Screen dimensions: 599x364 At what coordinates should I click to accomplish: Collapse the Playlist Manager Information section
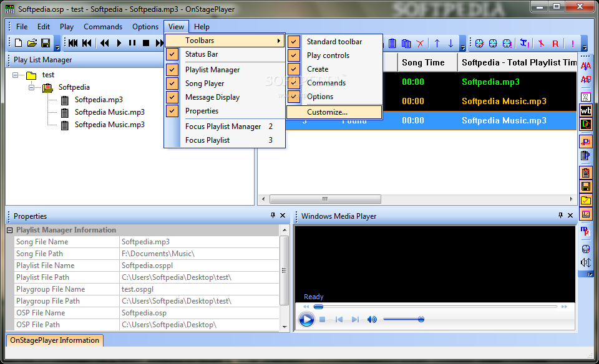(10, 230)
